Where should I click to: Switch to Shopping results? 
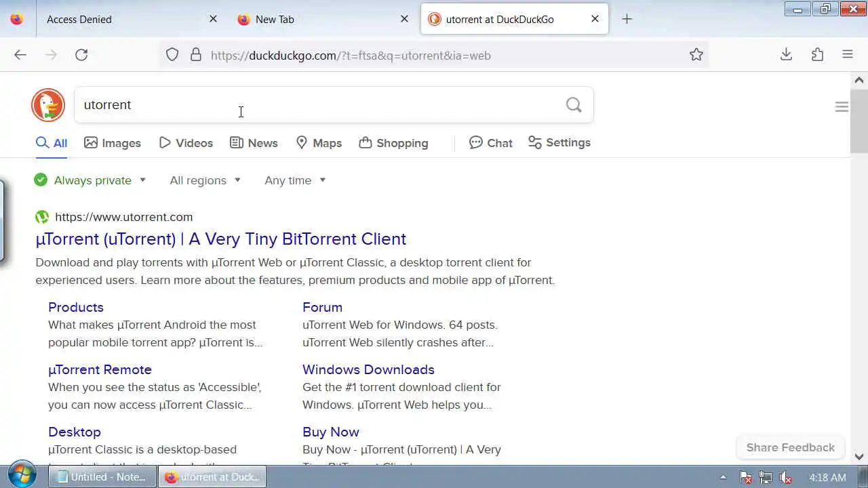coord(394,143)
